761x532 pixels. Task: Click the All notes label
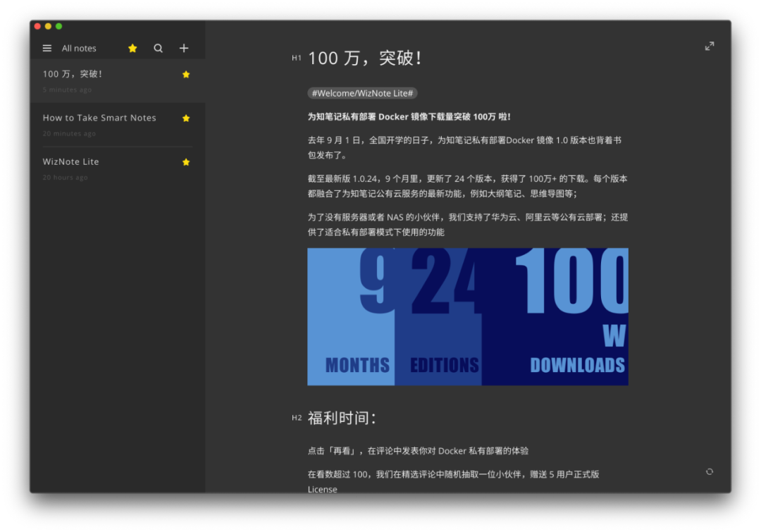(79, 48)
